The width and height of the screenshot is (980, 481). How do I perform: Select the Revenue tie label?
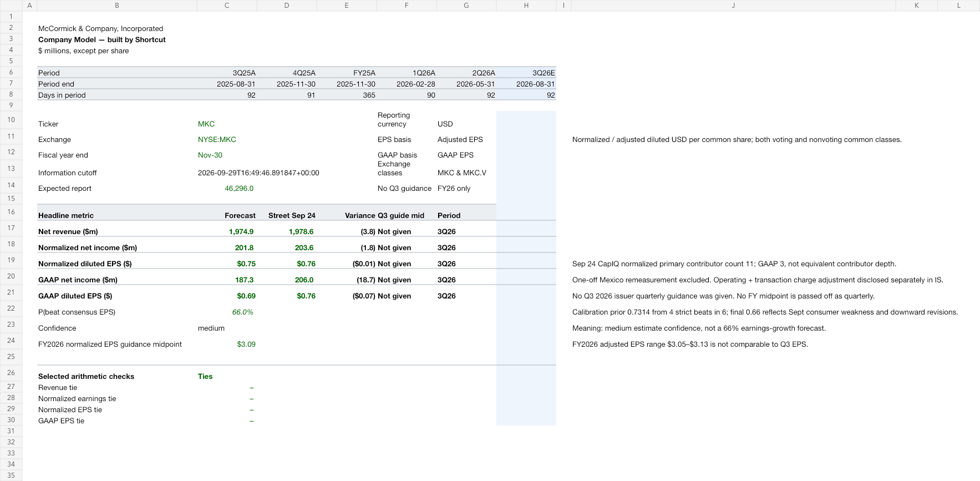[58, 388]
